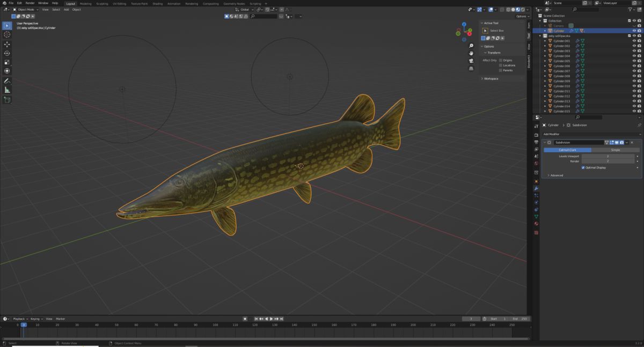Play the timeline animation
Screen dimensions: 644x347
click(271, 319)
